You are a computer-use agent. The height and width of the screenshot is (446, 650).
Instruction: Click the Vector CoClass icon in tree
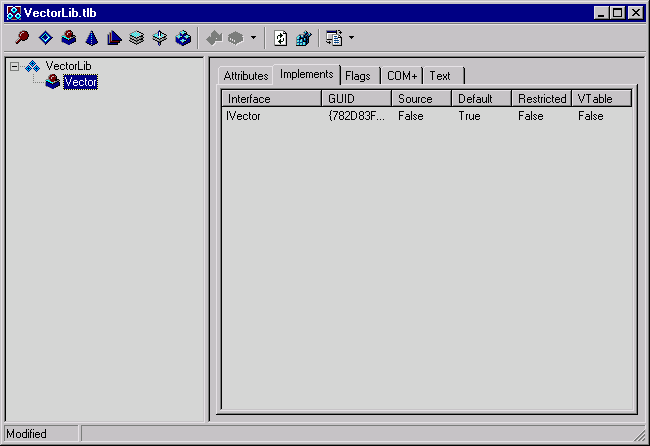pos(53,82)
